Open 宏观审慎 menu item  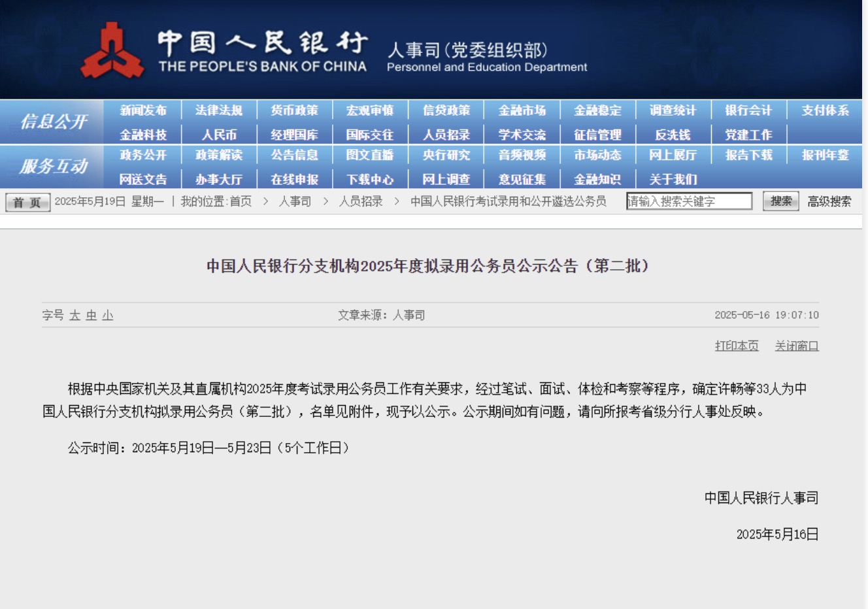(370, 110)
